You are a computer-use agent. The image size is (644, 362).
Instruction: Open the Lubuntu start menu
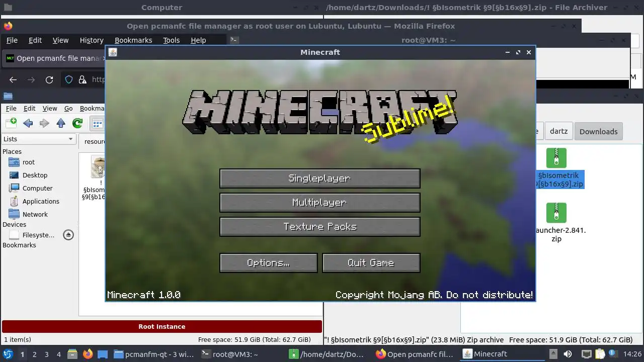click(8, 354)
